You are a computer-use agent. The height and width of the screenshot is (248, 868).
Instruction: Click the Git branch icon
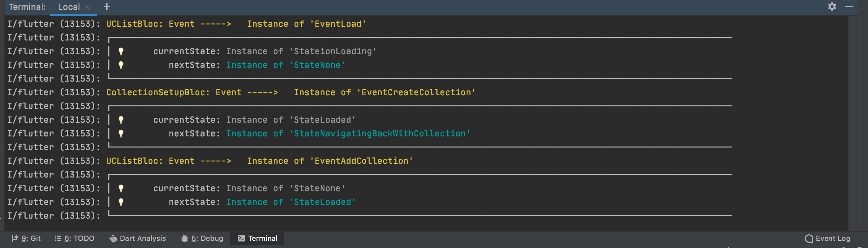14,238
